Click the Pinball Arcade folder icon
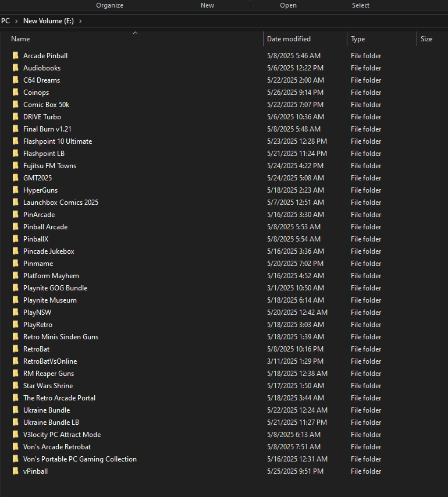Viewport: 448px width, 497px height. [15, 227]
